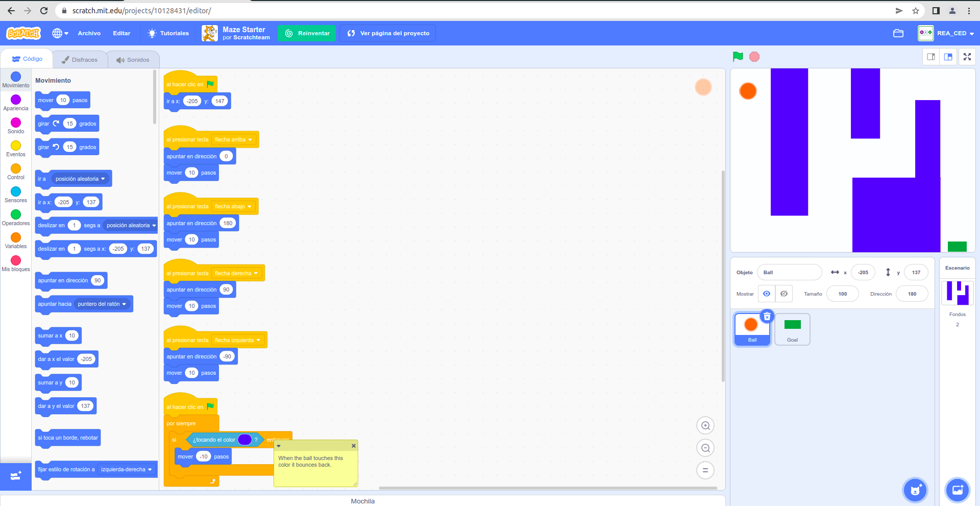The height and width of the screenshot is (506, 980).
Task: Click 'Ver página del proyecto' button
Action: (x=388, y=33)
